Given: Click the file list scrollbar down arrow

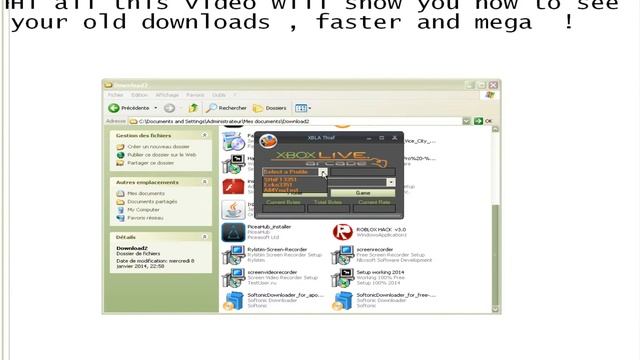Looking at the screenshot, I should (x=495, y=309).
